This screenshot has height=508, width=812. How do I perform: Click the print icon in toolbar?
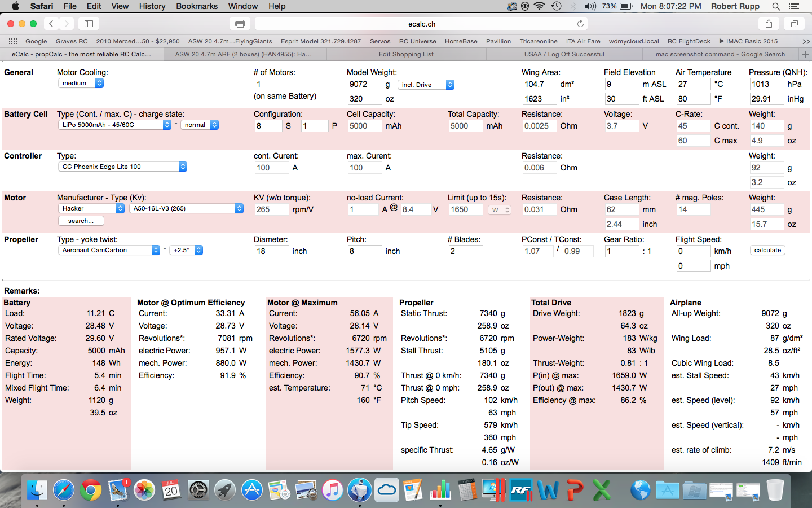240,24
